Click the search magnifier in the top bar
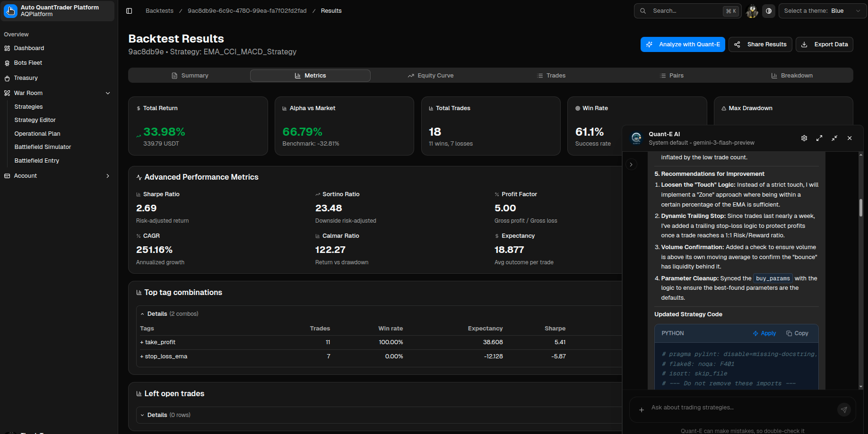Screen dimensions: 868x434 click(x=643, y=10)
